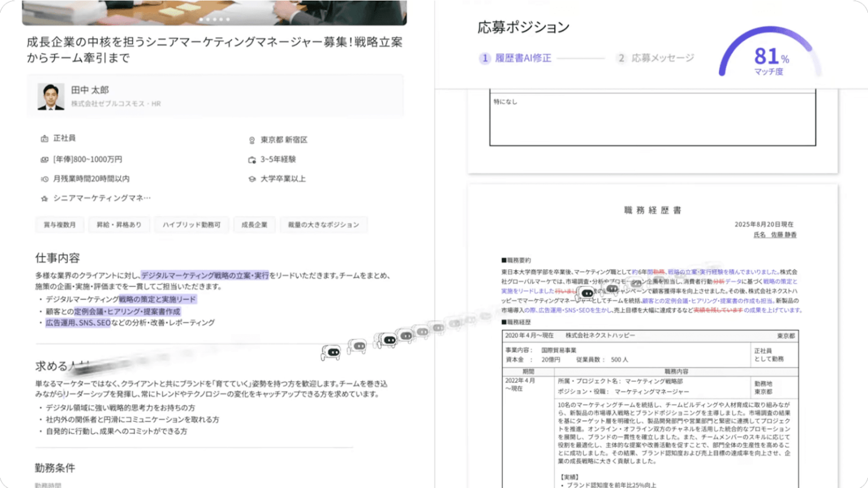Select the 賞与複数月 tag
The width and height of the screenshot is (868, 488).
(59, 224)
